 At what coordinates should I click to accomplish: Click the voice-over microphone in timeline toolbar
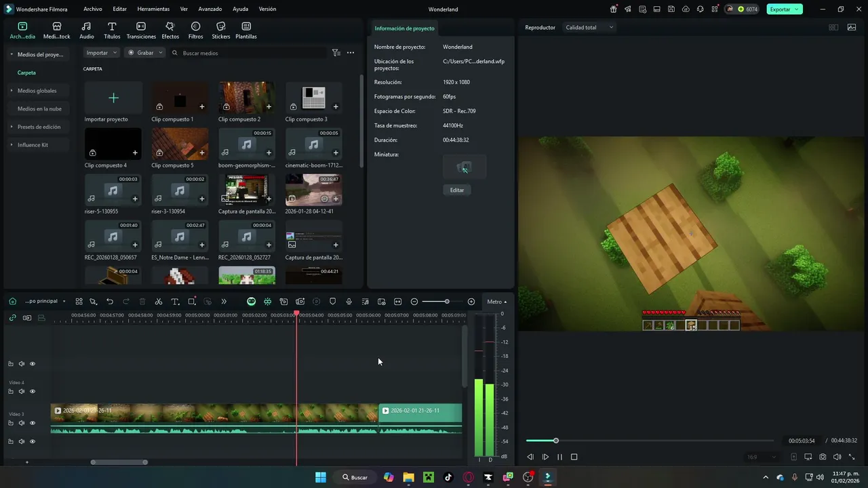point(349,302)
